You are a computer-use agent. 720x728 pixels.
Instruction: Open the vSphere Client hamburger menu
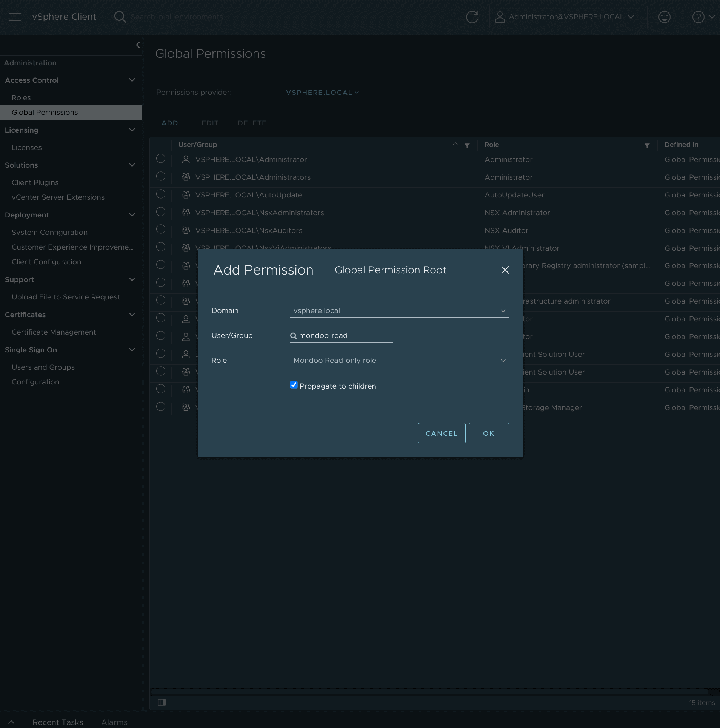click(15, 17)
